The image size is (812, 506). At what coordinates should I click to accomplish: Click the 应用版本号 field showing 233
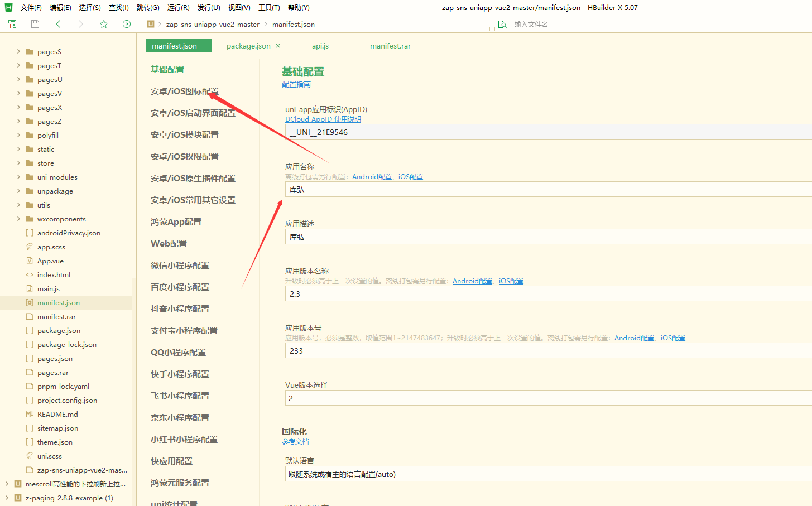[548, 350]
